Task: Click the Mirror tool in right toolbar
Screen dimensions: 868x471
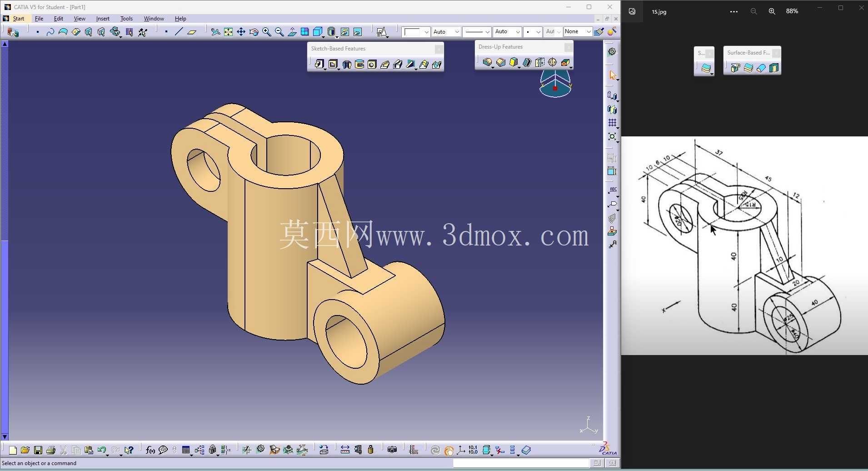Action: [612, 110]
